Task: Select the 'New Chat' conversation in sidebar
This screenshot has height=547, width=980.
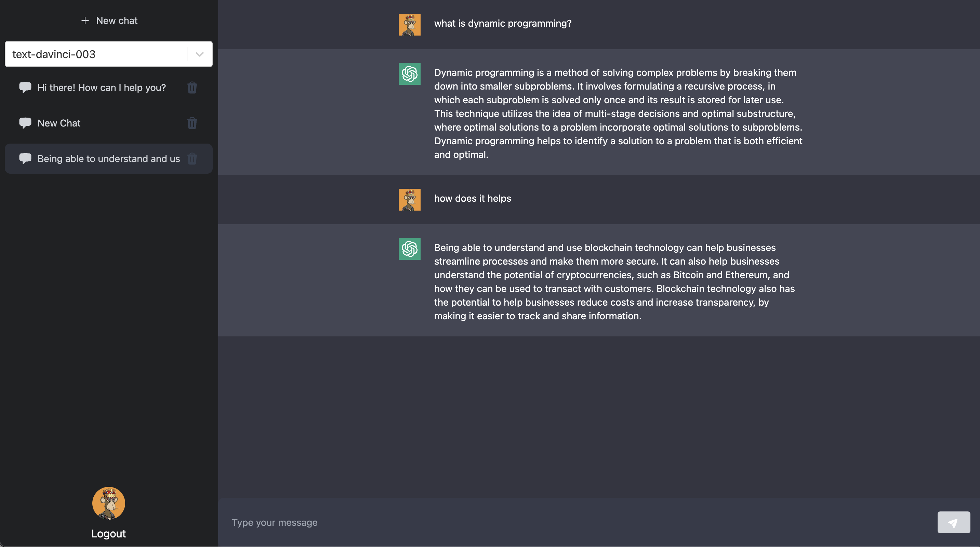Action: pyautogui.click(x=59, y=123)
